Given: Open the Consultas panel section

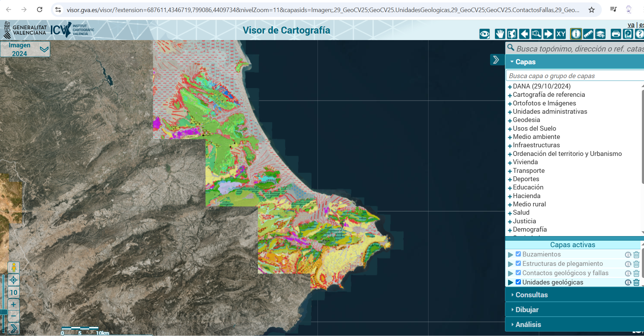Looking at the screenshot, I should click(532, 295).
